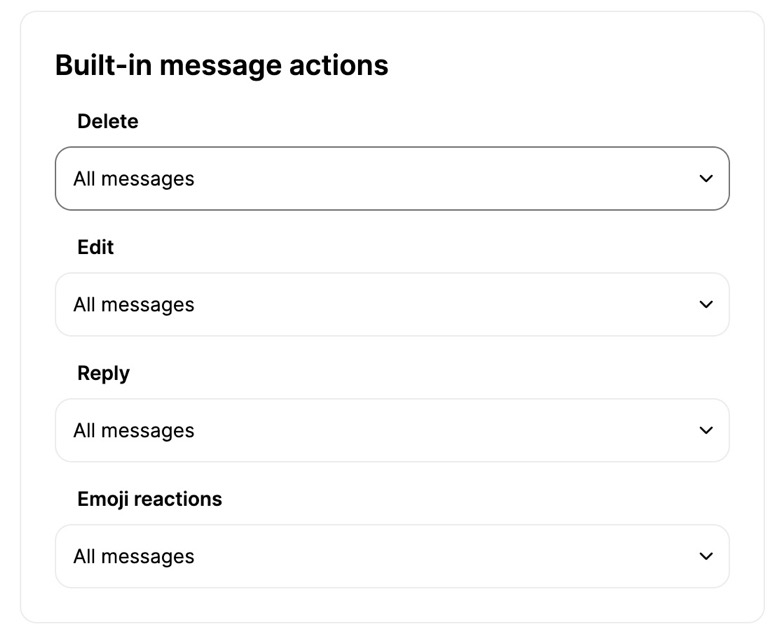Click the "Emoji reactions" field label
The width and height of the screenshot is (782, 634).
click(x=150, y=499)
